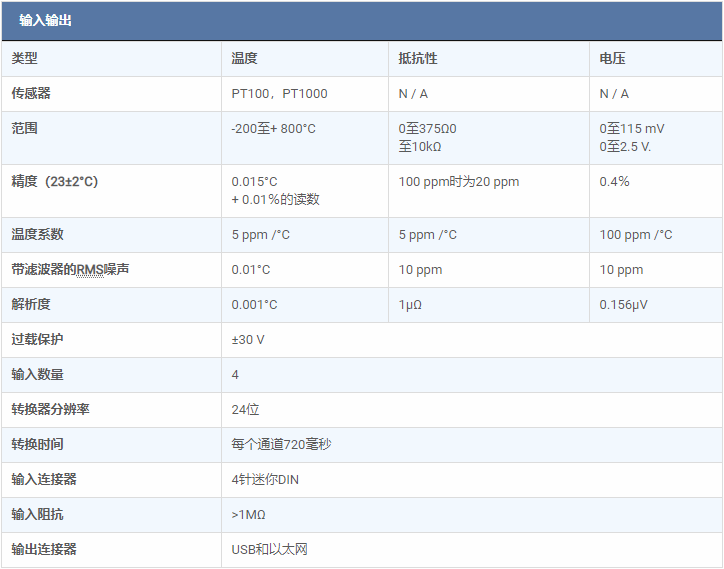Click the 每个通道720毫秒 conversion time
Viewport: 724px width, 569px height.
coord(281,445)
